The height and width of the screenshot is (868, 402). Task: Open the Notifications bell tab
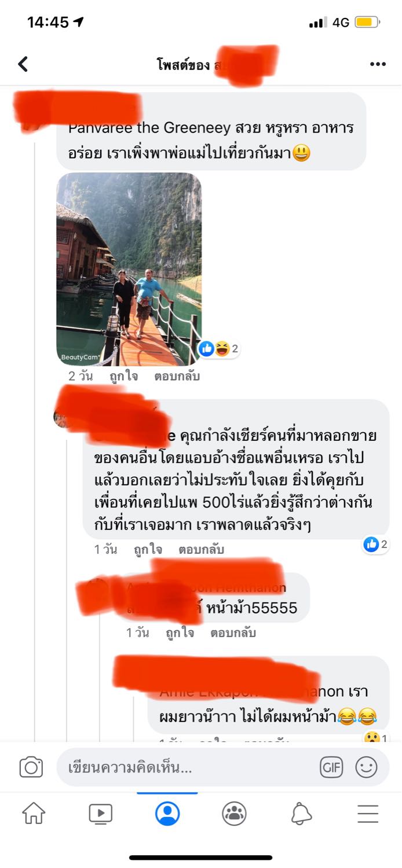pyautogui.click(x=301, y=814)
